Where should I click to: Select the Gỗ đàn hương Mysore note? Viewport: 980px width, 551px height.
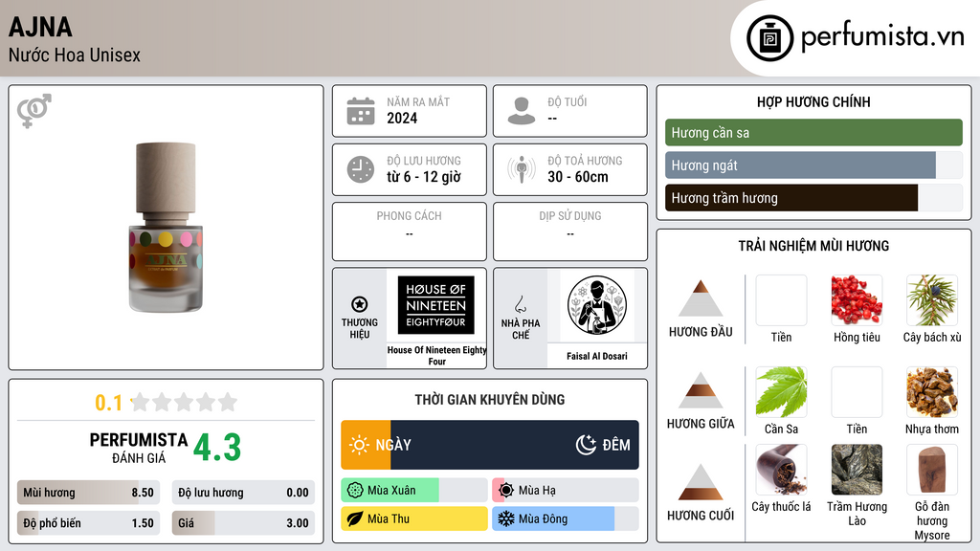click(932, 470)
